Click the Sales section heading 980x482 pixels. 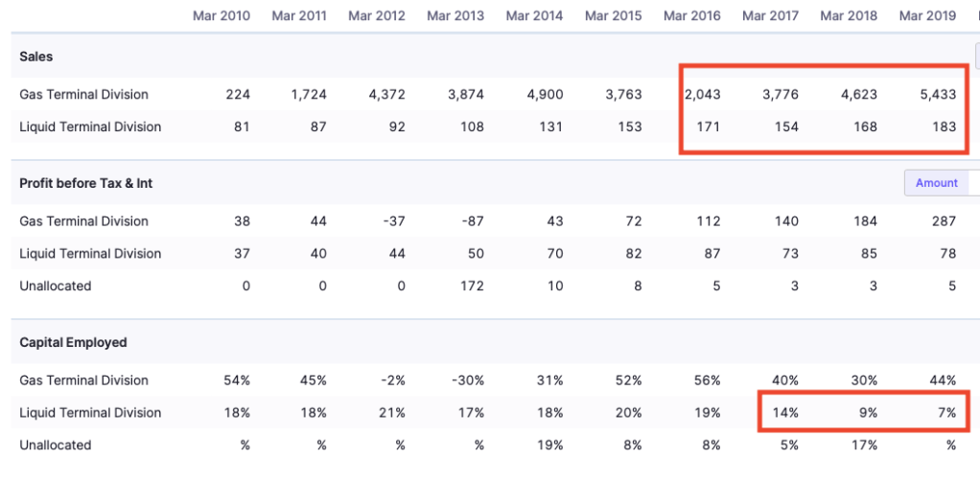[x=36, y=57]
